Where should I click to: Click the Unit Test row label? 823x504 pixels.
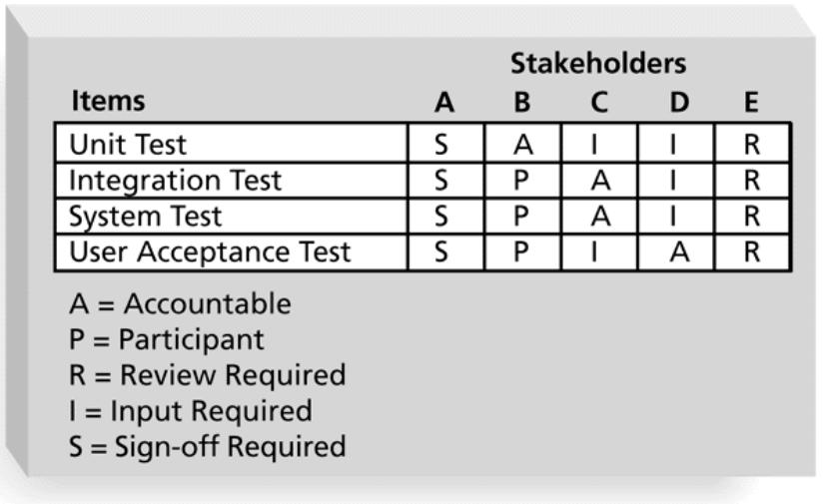click(x=128, y=145)
